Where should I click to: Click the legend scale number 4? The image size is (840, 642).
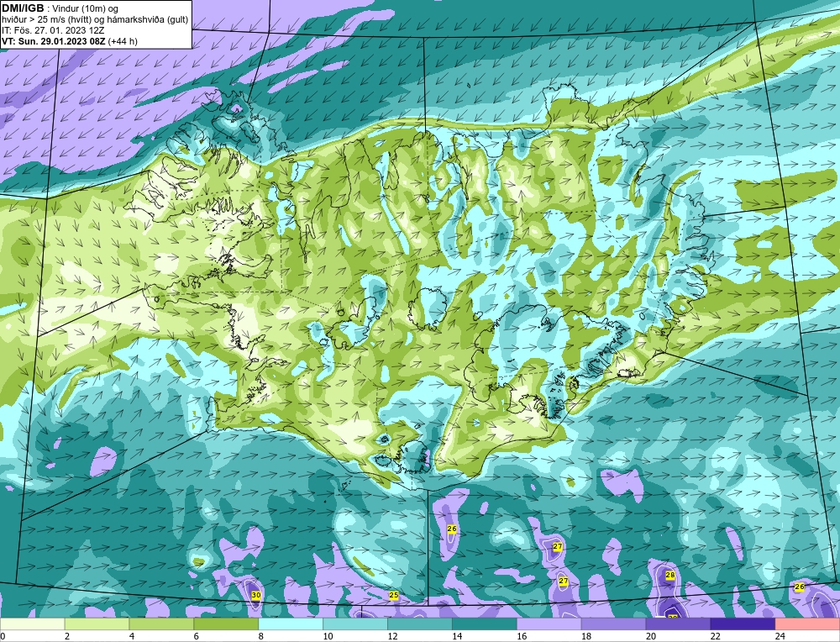coord(132,636)
